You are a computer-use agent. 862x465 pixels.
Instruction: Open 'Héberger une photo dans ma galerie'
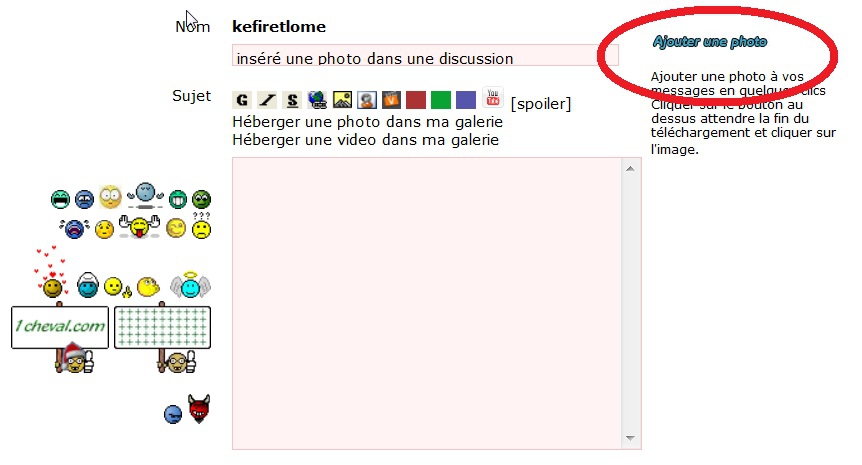tap(367, 122)
